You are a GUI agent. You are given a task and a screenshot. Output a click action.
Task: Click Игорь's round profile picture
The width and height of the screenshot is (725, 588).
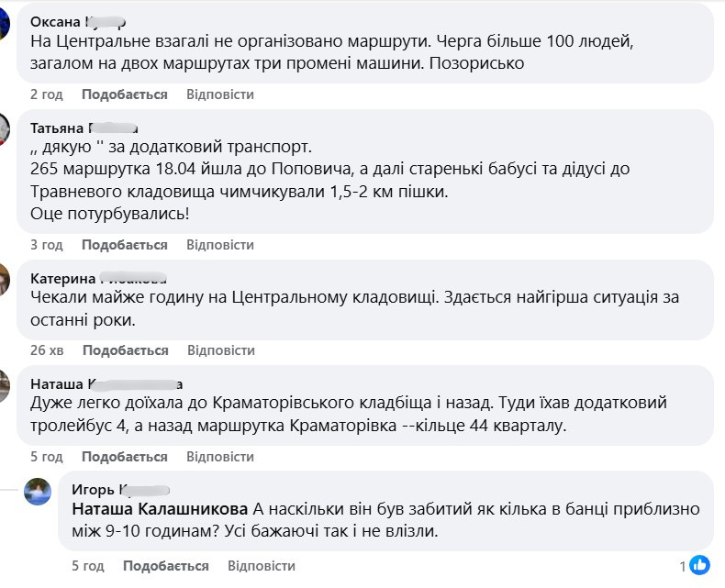39,491
